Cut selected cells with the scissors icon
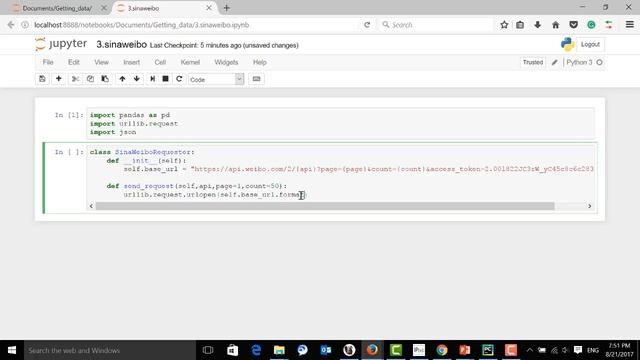Viewport: 640px width, 360px height. (75, 79)
